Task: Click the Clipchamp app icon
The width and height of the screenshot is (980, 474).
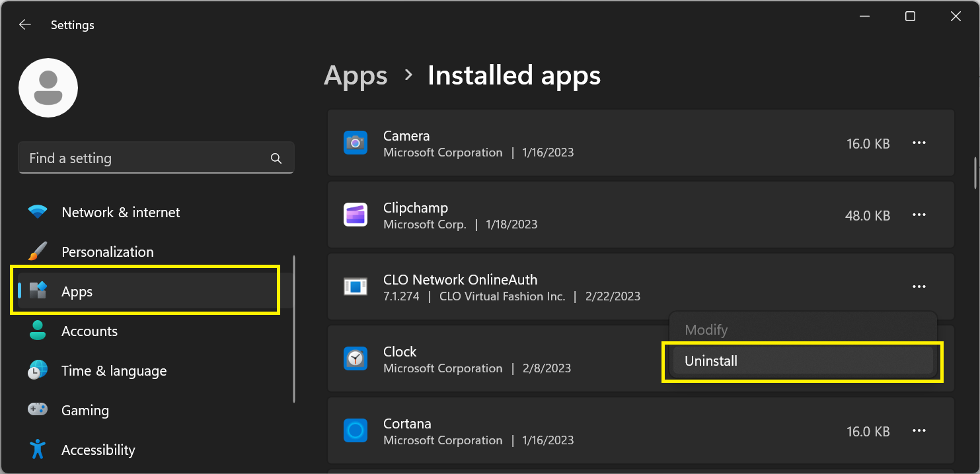Action: pyautogui.click(x=356, y=215)
